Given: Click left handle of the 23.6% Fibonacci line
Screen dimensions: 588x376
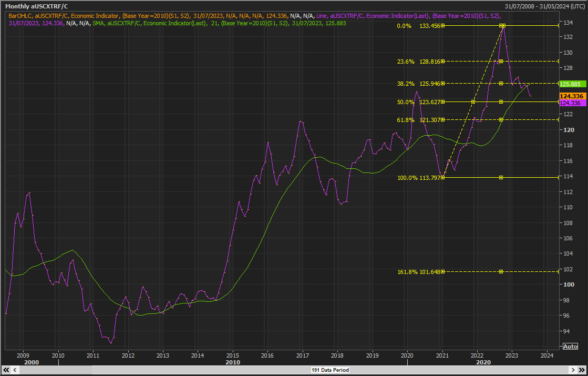Looking at the screenshot, I should [x=442, y=62].
